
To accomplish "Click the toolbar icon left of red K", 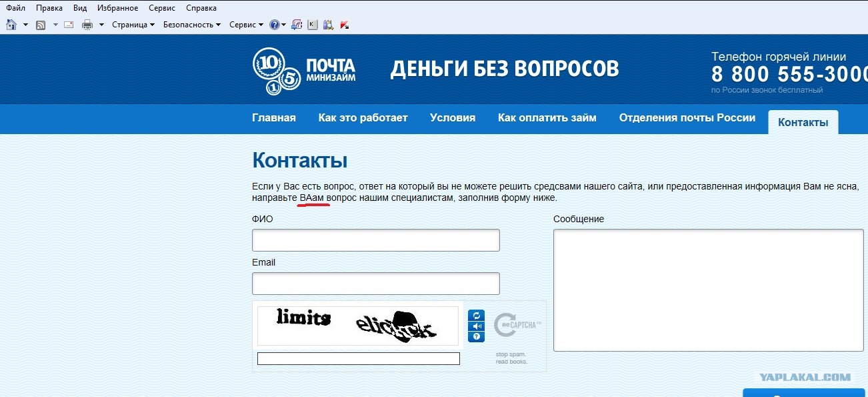I will pyautogui.click(x=328, y=25).
